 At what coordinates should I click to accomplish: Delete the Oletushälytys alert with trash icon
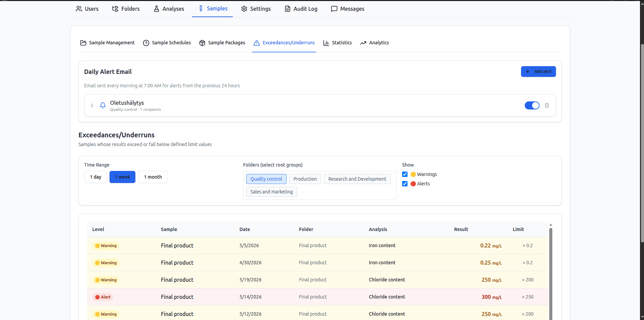coord(547,105)
